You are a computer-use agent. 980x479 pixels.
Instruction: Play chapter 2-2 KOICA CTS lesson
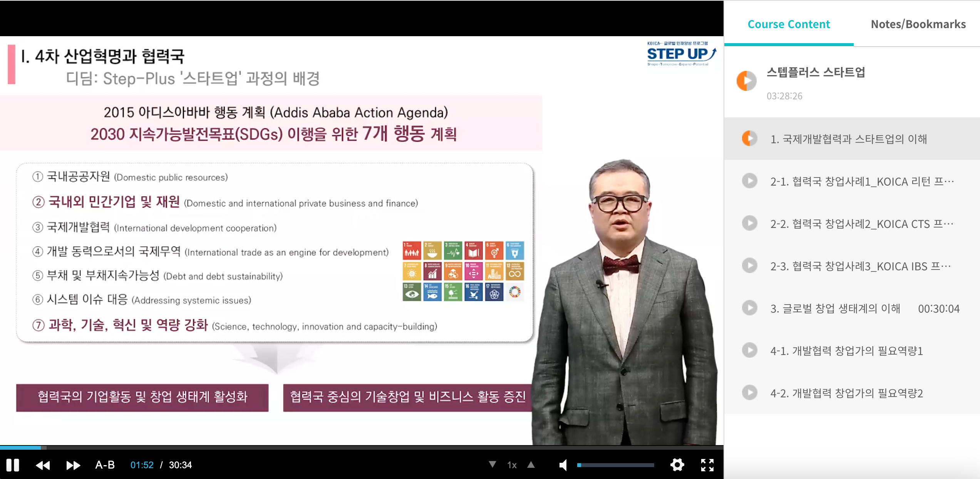click(x=861, y=224)
